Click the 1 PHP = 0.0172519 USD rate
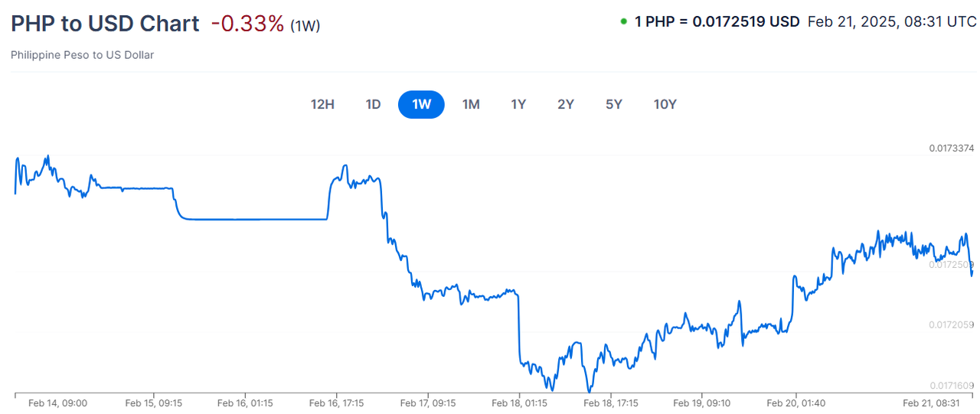The height and width of the screenshot is (414, 980). tap(717, 21)
